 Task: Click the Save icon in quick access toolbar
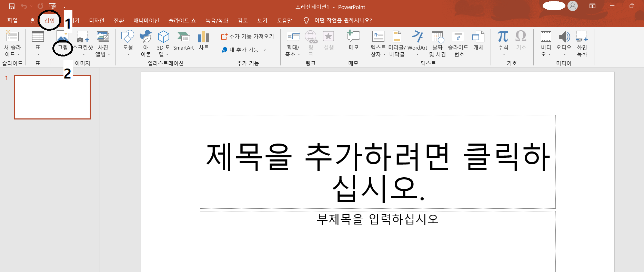(x=12, y=6)
